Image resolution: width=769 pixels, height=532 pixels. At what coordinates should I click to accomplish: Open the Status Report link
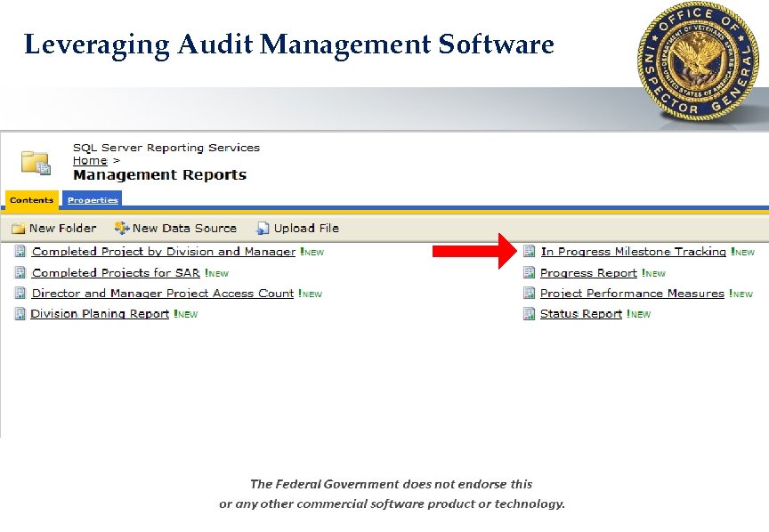coord(580,314)
